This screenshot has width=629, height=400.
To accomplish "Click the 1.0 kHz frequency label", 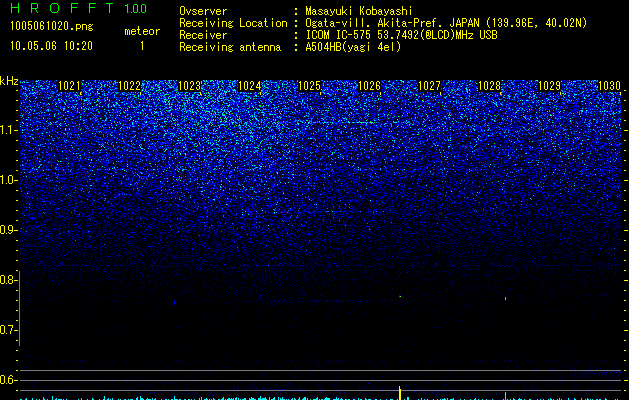I will 7,180.
